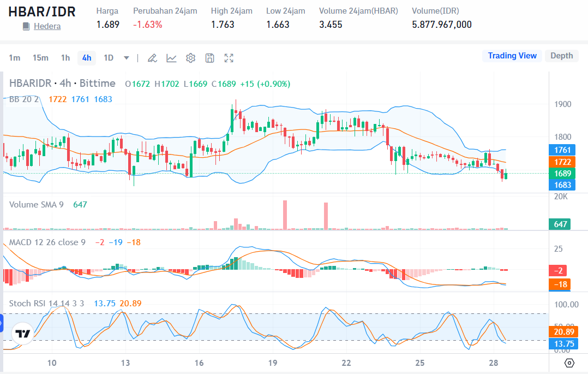Toggle the Depth view
Viewport: 588px width, 374px height.
pyautogui.click(x=561, y=56)
